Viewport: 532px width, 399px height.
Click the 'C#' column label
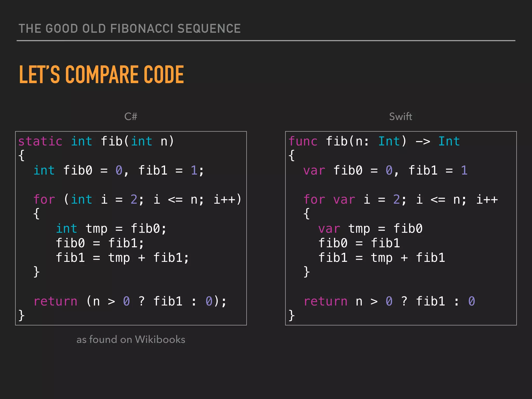click(x=131, y=117)
